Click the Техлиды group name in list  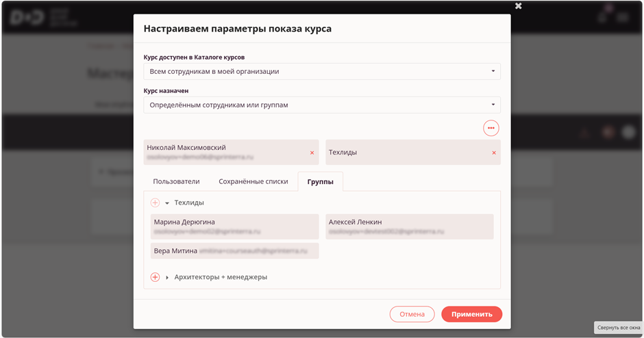tap(189, 203)
